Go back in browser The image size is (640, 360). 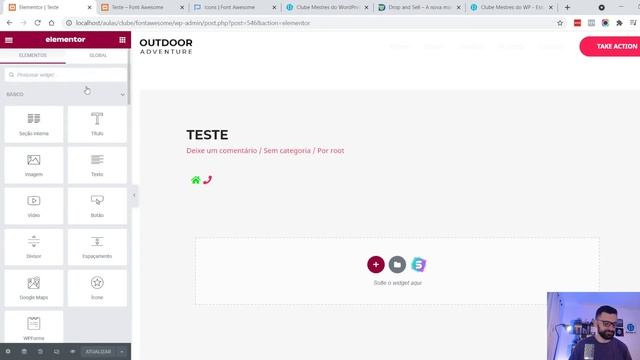point(9,23)
